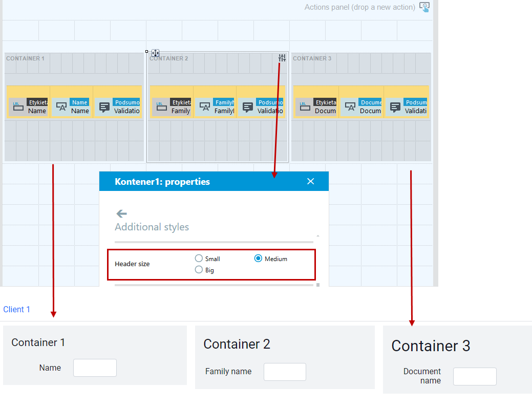
Task: Click the CONTAINER 3 title in the designer
Action: pos(312,58)
